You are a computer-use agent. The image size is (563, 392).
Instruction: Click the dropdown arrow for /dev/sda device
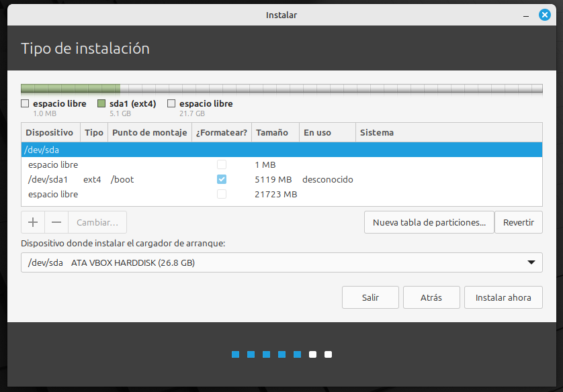click(x=531, y=262)
